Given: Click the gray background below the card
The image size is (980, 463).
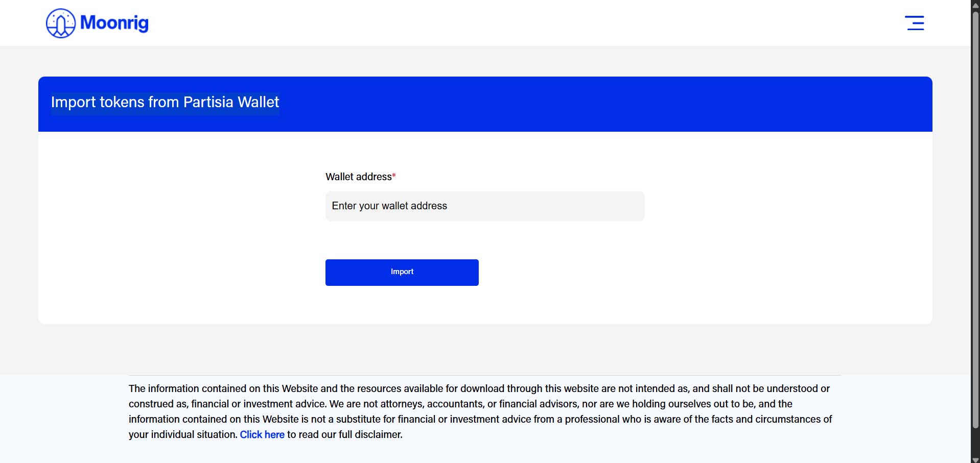Looking at the screenshot, I should tap(485, 350).
